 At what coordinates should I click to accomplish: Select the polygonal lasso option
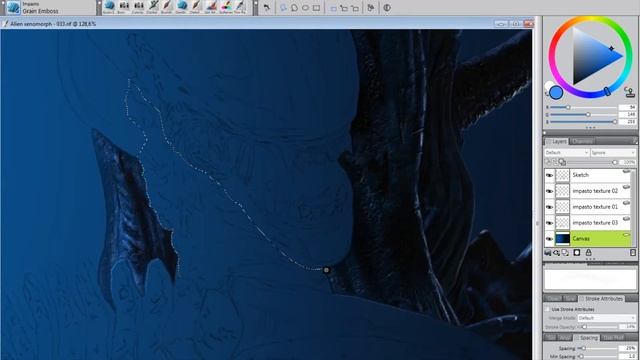click(x=294, y=8)
